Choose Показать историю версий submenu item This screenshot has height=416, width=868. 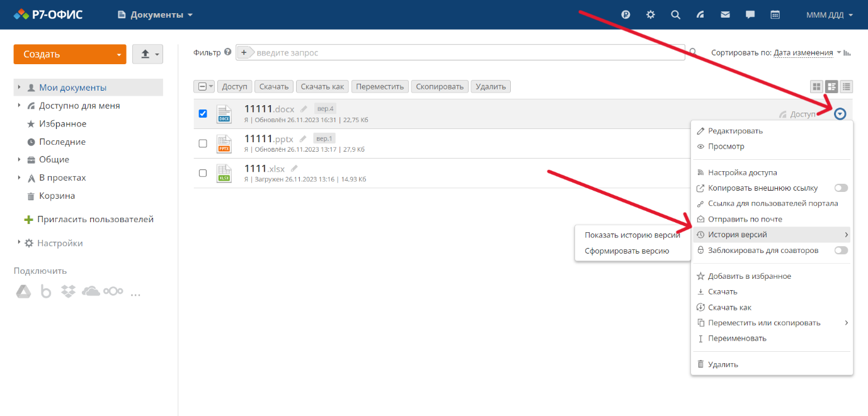(632, 235)
